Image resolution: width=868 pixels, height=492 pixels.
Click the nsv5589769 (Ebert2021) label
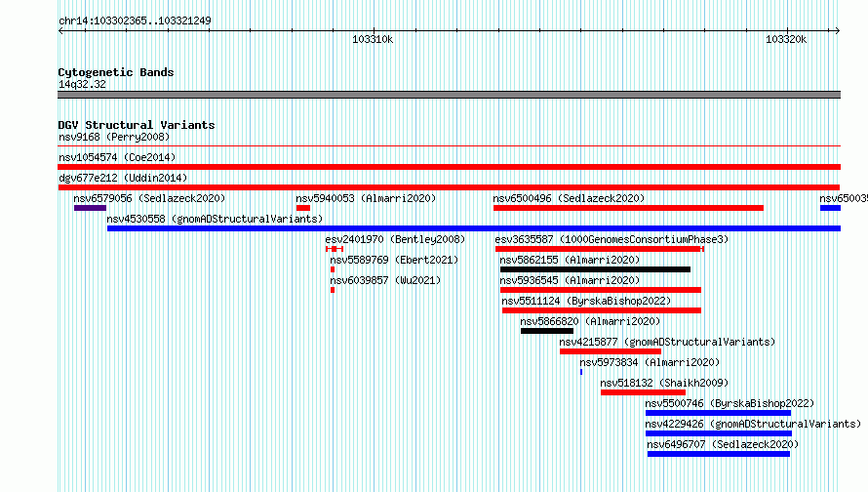point(394,260)
